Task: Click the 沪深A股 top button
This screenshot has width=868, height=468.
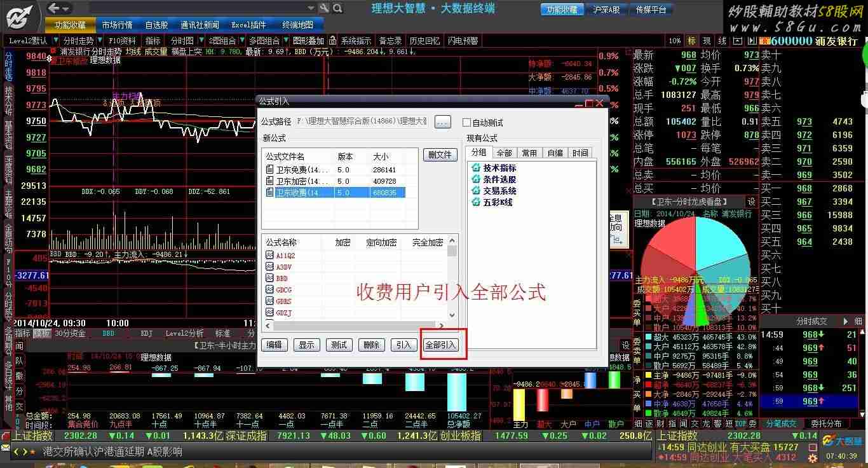Action: point(606,10)
